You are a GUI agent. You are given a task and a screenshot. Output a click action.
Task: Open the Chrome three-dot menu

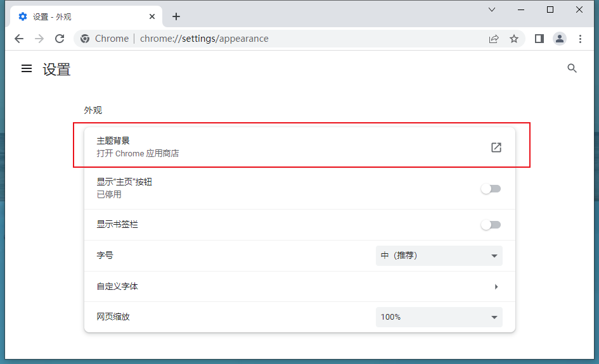(580, 39)
